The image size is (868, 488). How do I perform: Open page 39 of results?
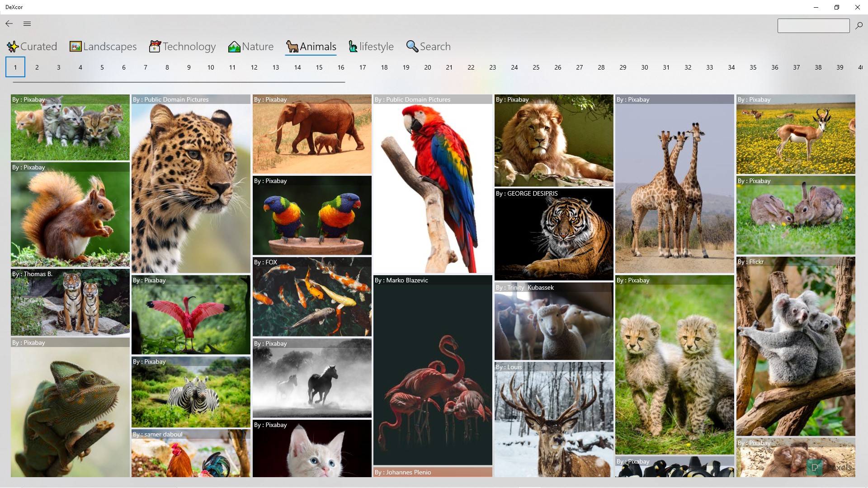(840, 67)
